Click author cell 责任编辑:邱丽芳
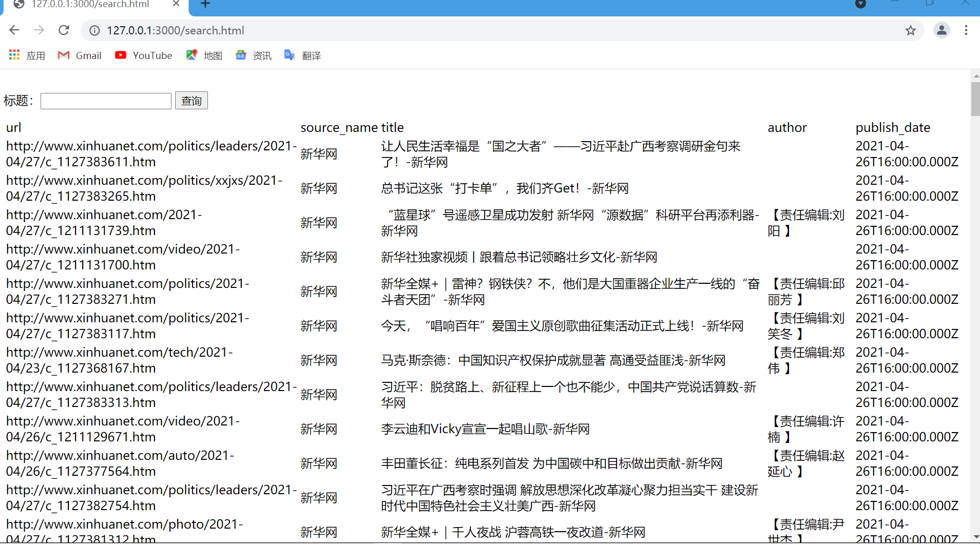The width and height of the screenshot is (980, 544). point(806,292)
